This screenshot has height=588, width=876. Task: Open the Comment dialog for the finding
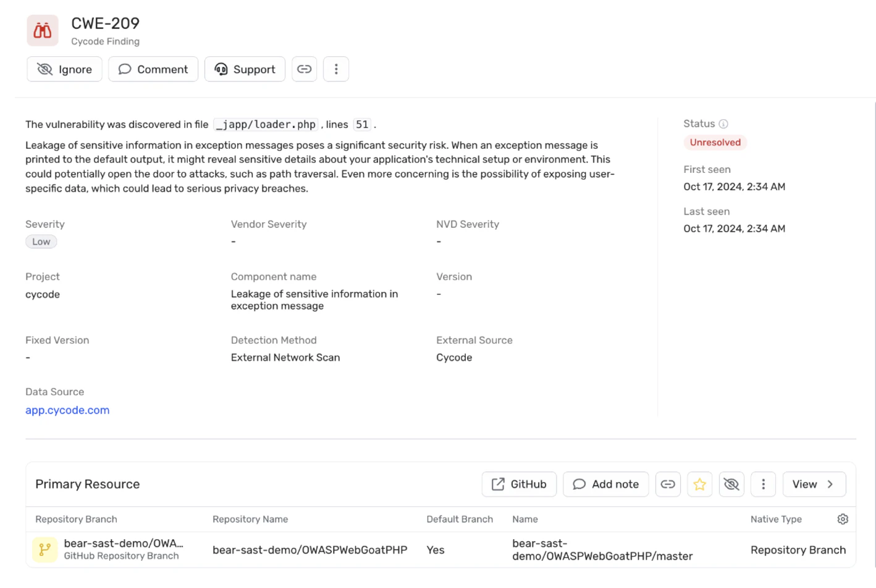coord(153,69)
